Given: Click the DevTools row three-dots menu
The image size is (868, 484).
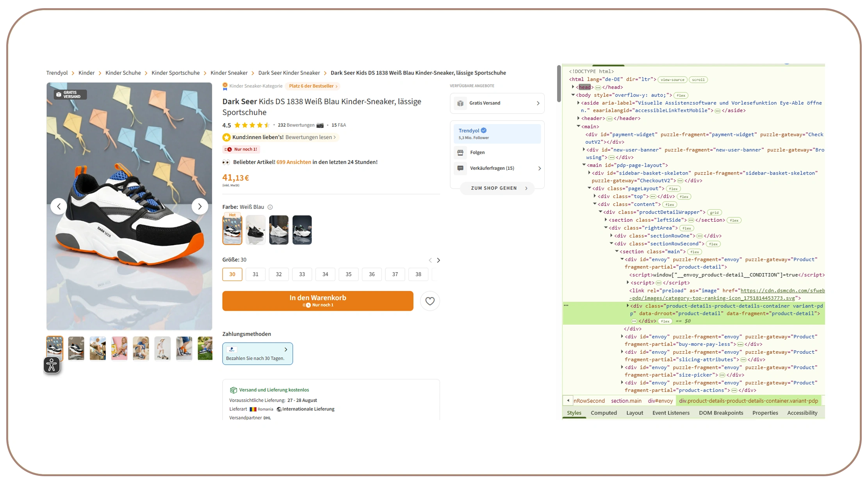Looking at the screenshot, I should pos(566,306).
